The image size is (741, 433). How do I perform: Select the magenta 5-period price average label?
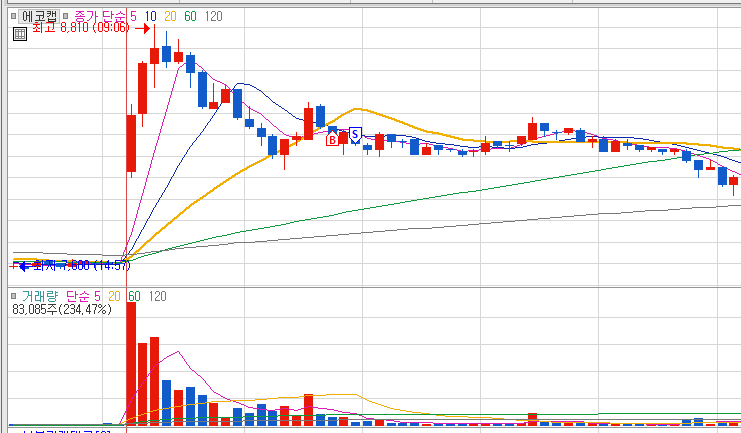[x=133, y=16]
